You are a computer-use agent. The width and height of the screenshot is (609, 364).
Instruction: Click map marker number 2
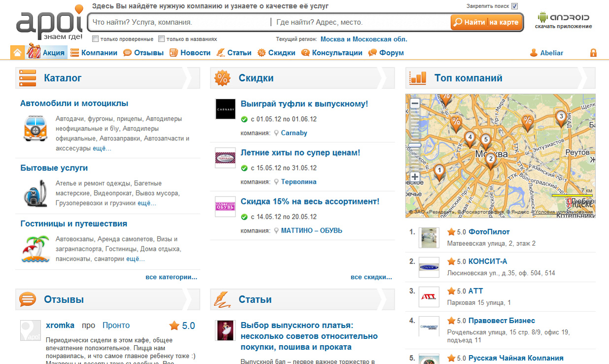tap(490, 160)
